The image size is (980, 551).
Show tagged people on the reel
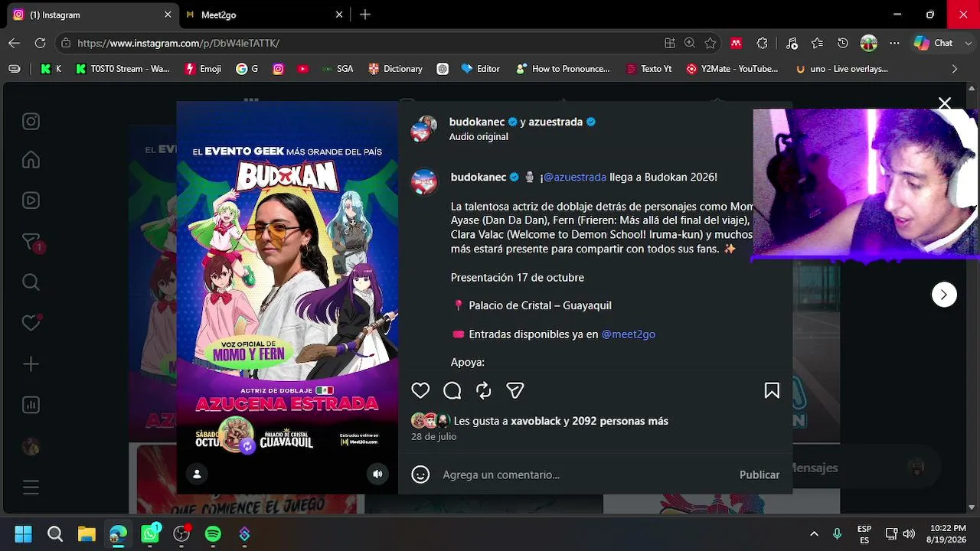click(197, 474)
